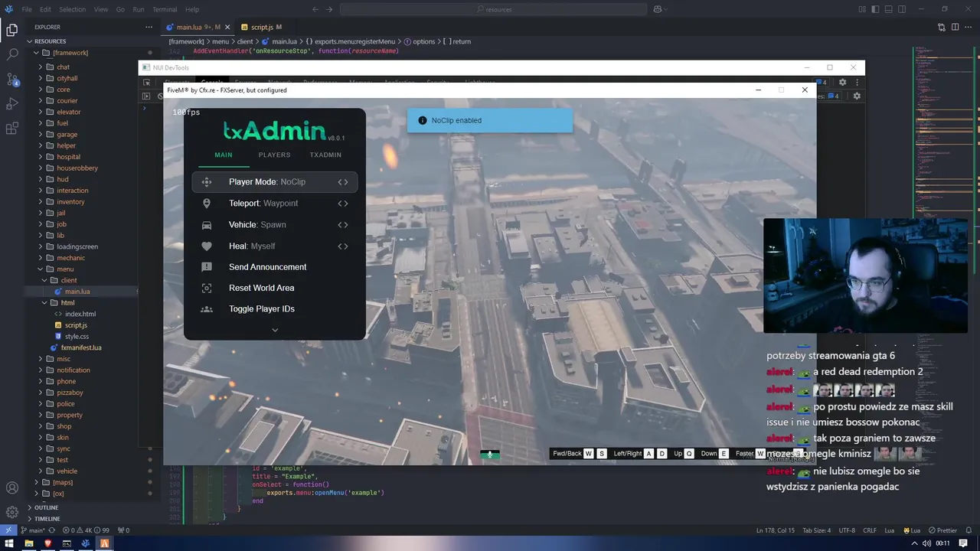
Task: Open DevTools vertical dots menu
Action: point(857,82)
